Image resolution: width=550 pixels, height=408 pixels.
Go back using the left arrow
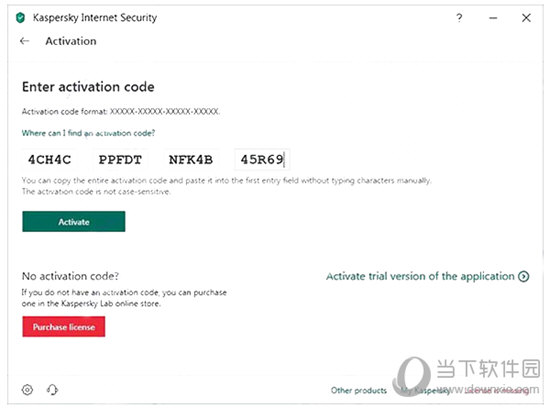pyautogui.click(x=25, y=41)
